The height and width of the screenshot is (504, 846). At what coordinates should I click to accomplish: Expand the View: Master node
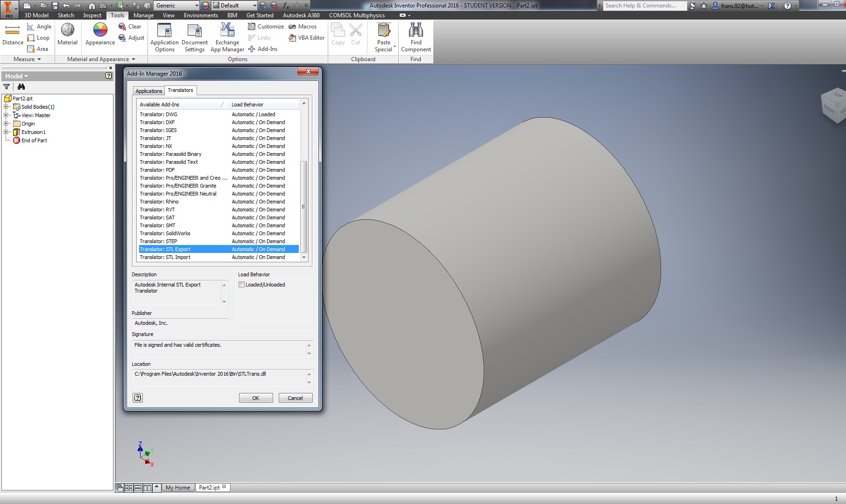pos(7,115)
